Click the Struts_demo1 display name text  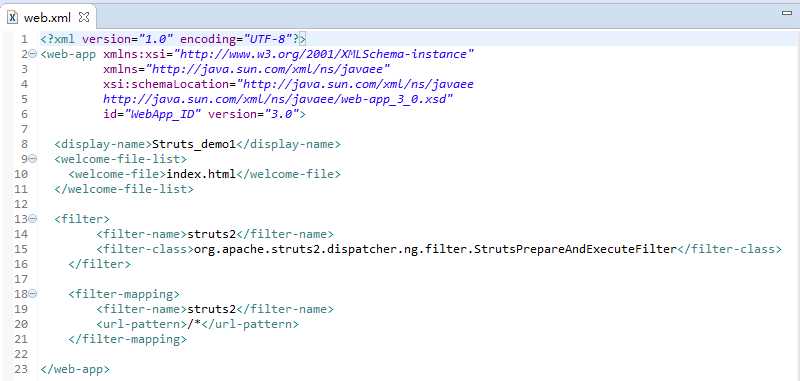(x=194, y=144)
